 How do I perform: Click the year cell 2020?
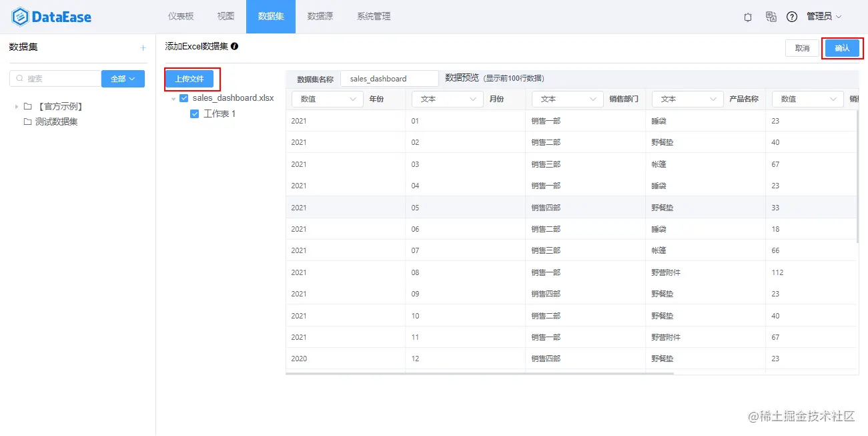pos(299,359)
